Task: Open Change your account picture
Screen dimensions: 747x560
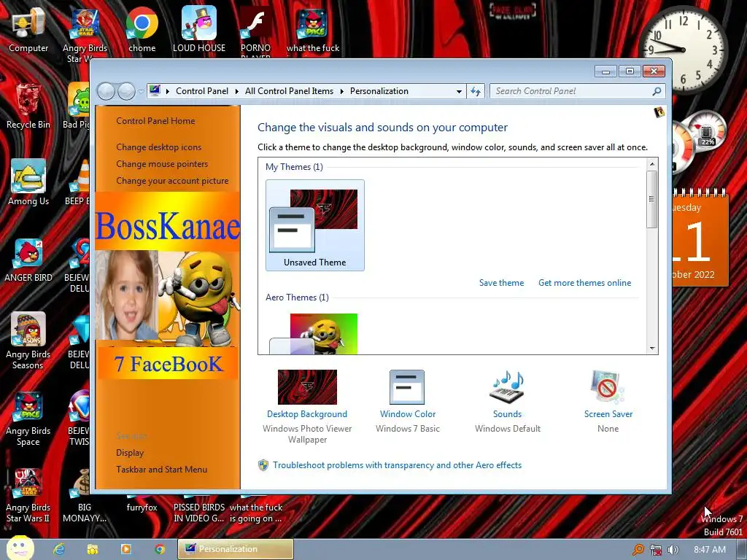Action: (x=172, y=181)
